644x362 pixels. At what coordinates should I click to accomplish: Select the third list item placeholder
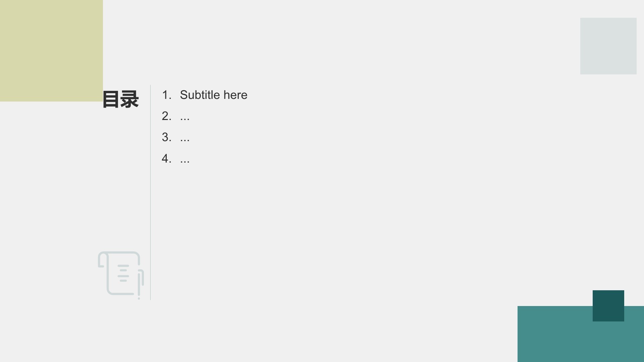coord(185,138)
